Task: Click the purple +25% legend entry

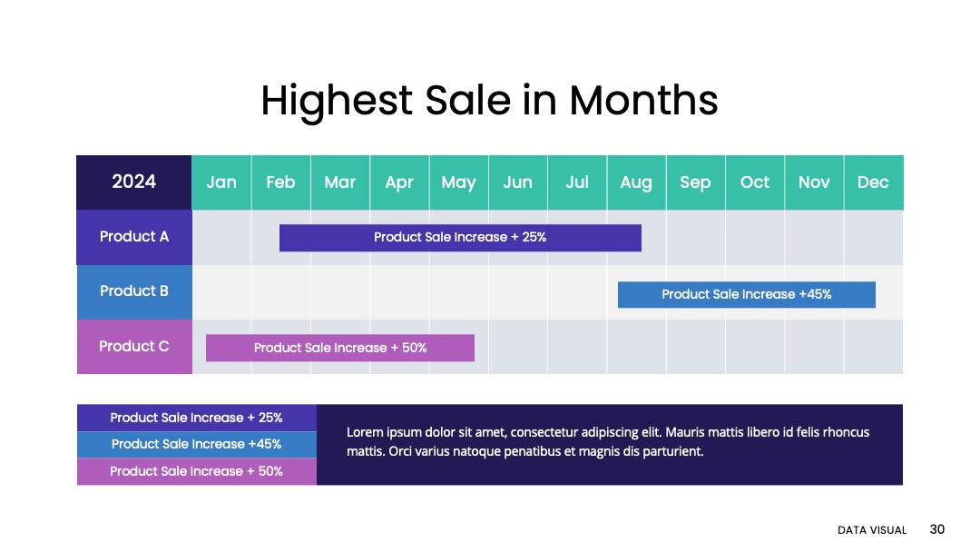Action: 196,418
